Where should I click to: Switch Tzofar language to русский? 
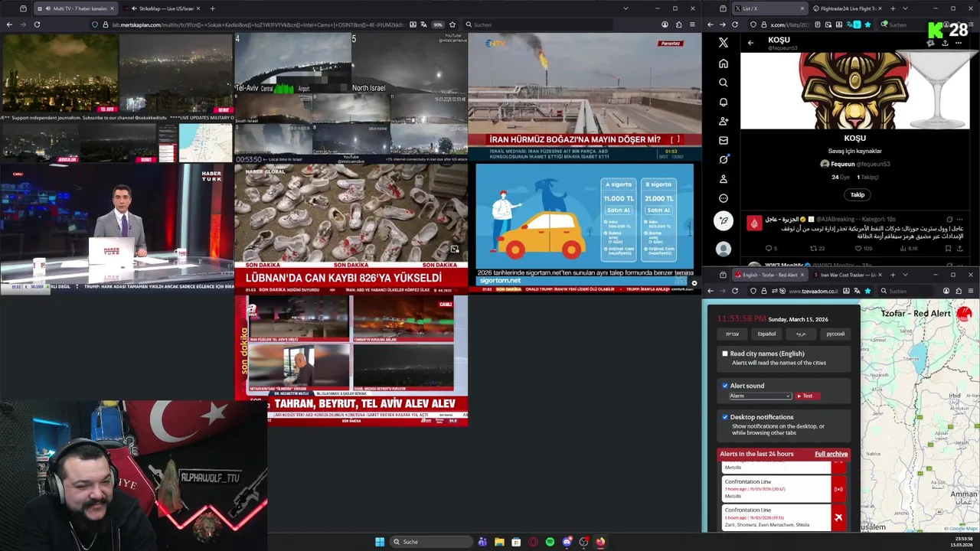tap(835, 334)
